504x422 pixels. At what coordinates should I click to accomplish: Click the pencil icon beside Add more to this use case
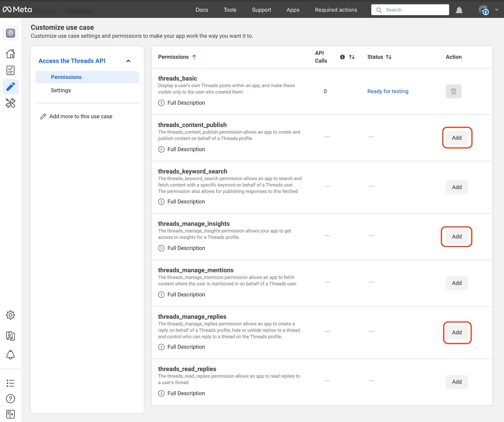click(43, 117)
